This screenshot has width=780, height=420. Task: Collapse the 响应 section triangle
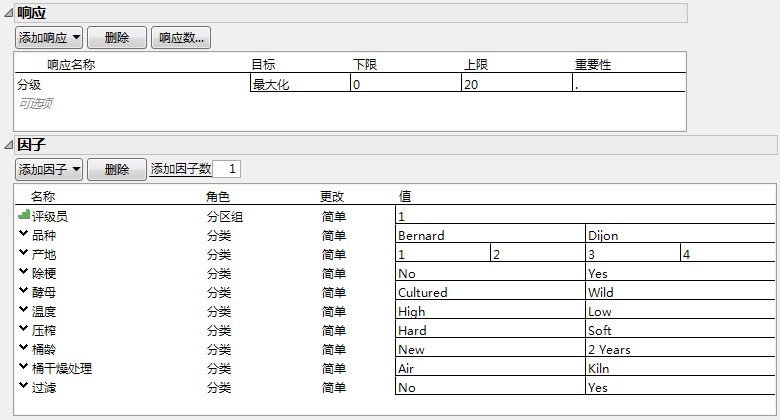pyautogui.click(x=8, y=13)
